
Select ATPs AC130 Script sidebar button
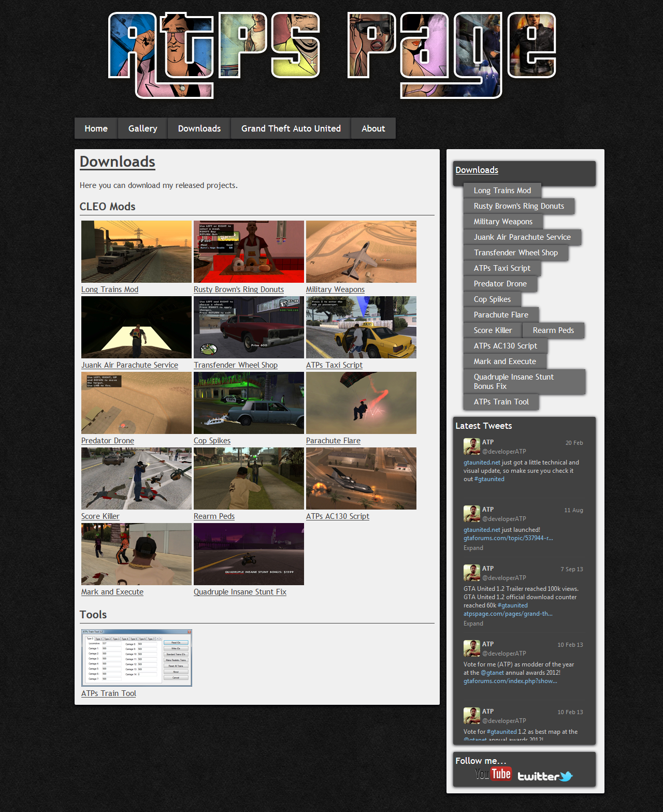coord(506,346)
